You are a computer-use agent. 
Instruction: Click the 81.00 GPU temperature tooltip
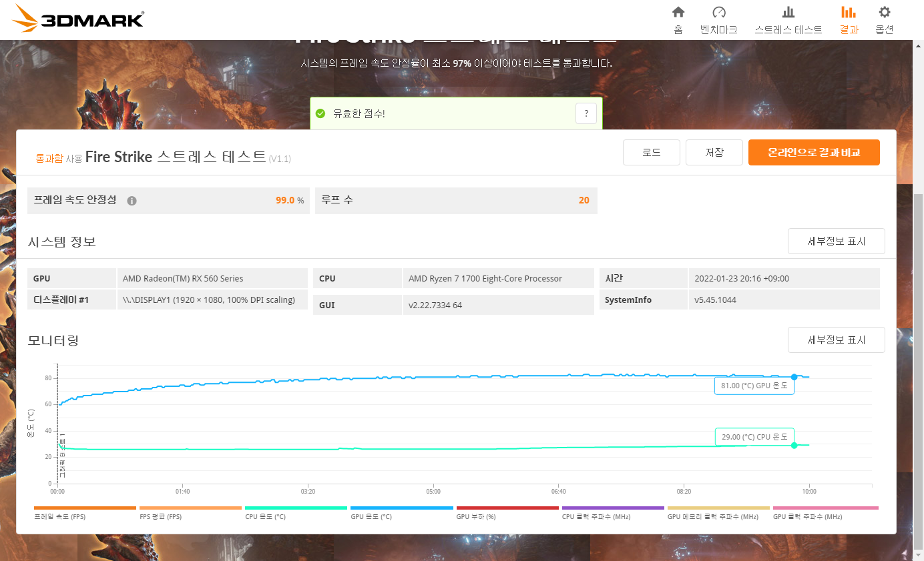point(754,386)
